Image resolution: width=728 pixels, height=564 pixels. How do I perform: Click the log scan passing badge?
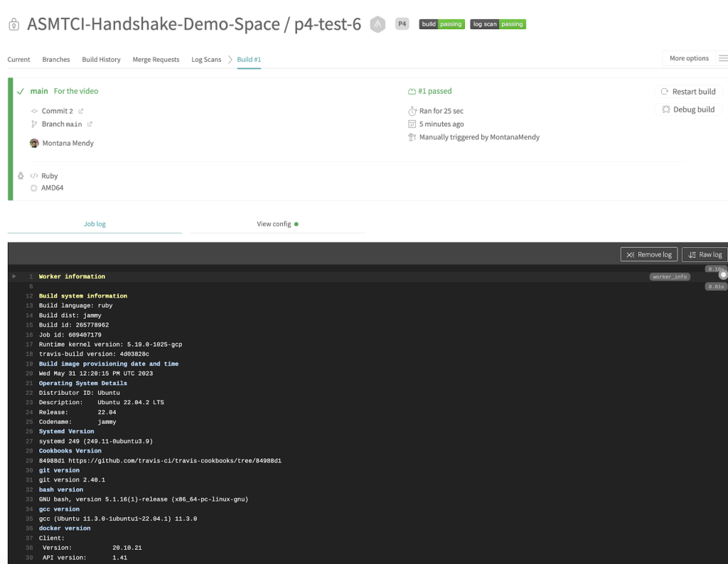pyautogui.click(x=498, y=24)
